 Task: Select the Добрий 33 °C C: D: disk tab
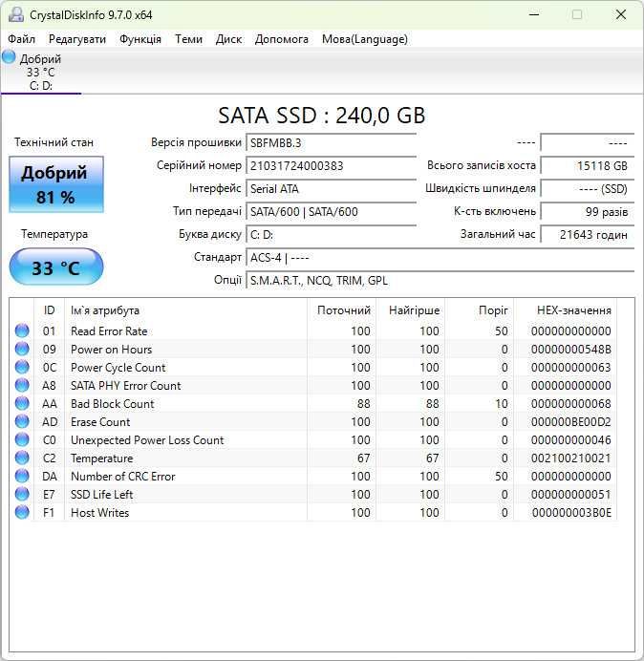(41, 72)
